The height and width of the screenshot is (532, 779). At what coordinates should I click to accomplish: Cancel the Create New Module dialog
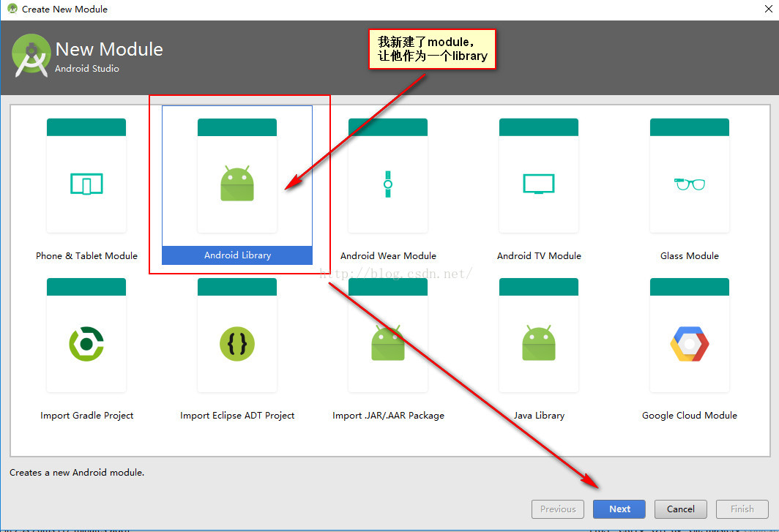coord(681,509)
